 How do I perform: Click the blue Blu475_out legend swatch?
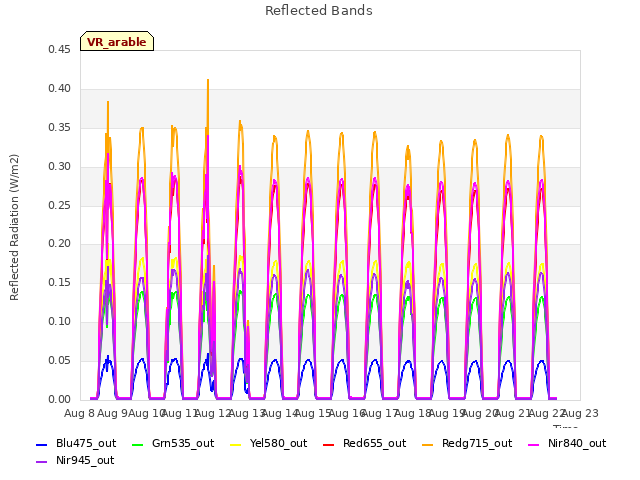pos(42,444)
